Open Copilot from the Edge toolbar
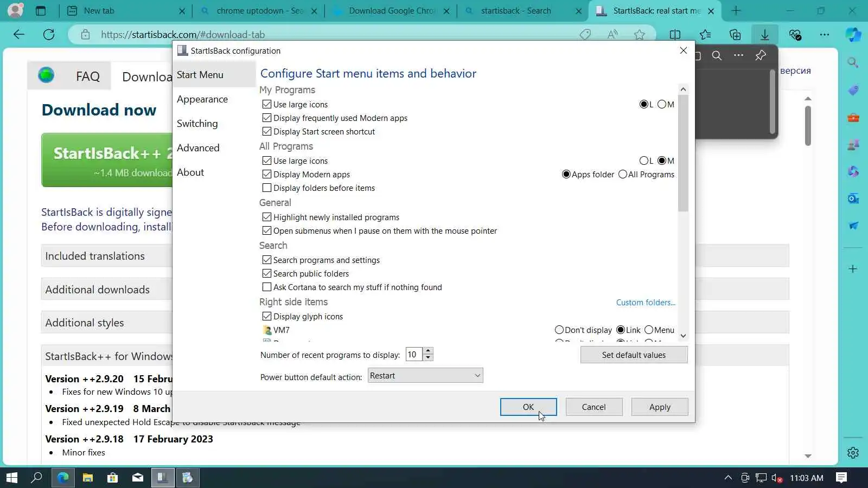This screenshot has height=488, width=868. [853, 35]
